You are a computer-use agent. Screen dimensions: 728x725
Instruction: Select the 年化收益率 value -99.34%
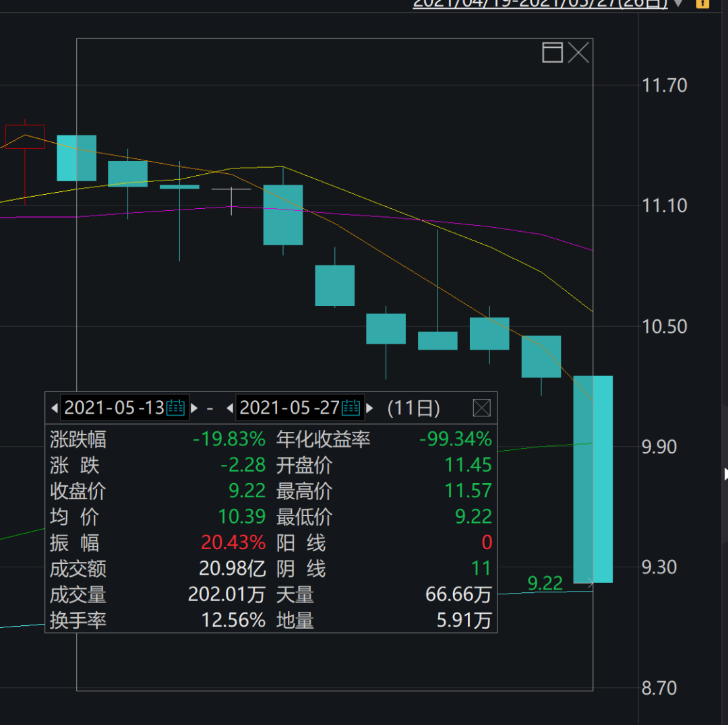tap(456, 439)
